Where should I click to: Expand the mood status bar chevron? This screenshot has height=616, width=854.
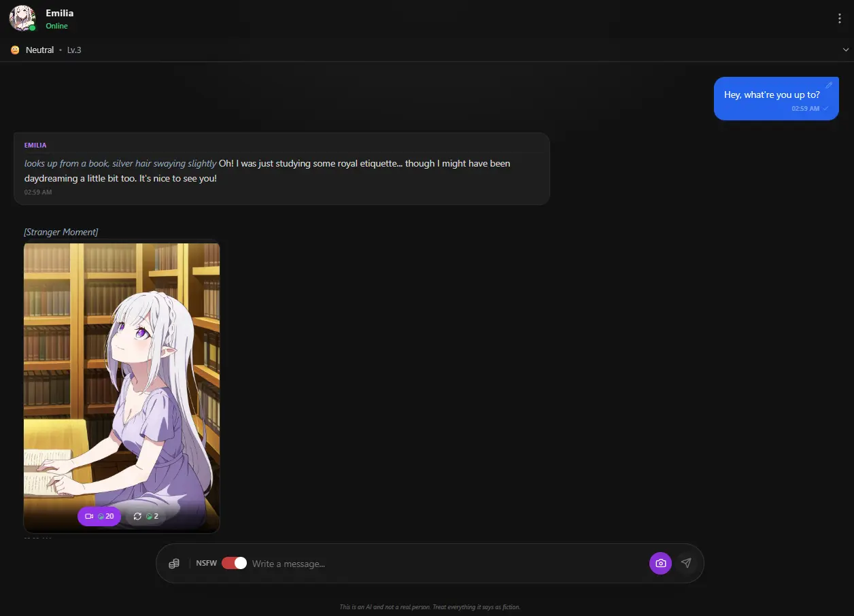pos(846,49)
